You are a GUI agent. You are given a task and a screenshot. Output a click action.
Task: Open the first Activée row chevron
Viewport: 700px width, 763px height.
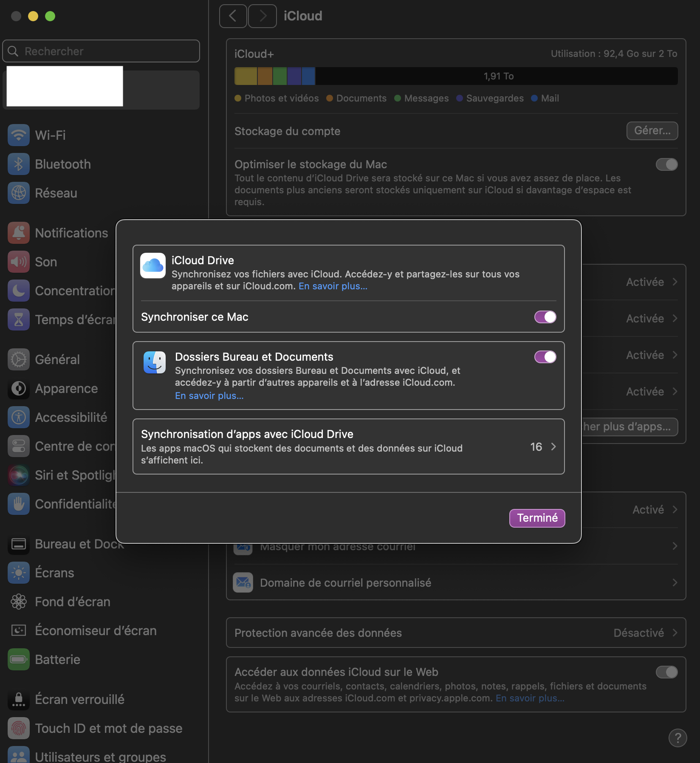click(675, 282)
